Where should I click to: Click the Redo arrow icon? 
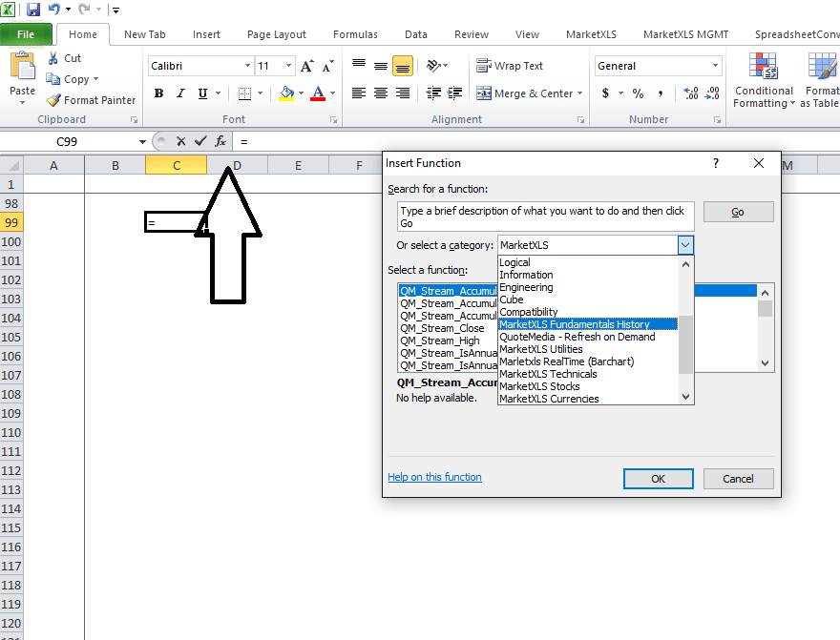(x=84, y=10)
